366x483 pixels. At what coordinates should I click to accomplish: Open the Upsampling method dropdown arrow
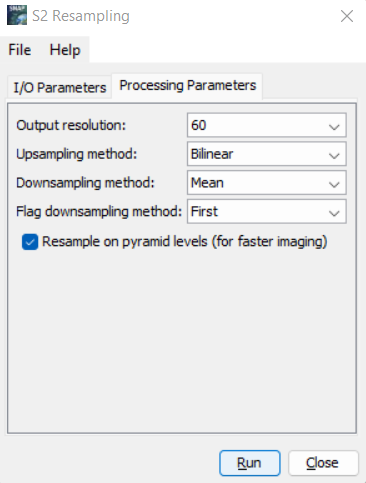[x=334, y=155]
